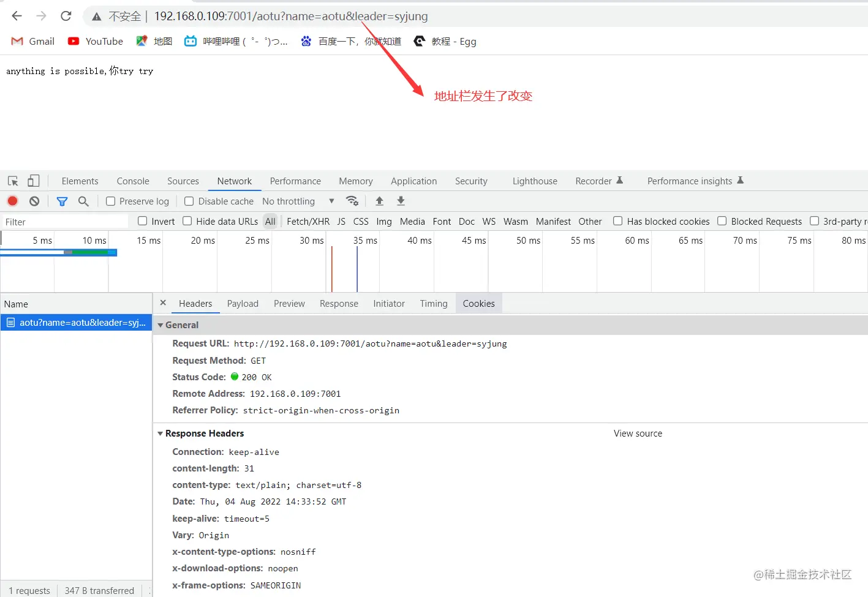
Task: Enable the Preserve log checkbox
Action: click(111, 201)
